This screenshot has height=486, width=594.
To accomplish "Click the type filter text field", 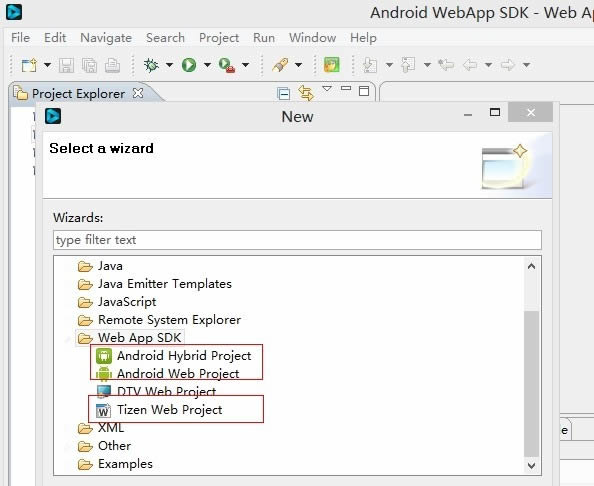I will coord(297,240).
